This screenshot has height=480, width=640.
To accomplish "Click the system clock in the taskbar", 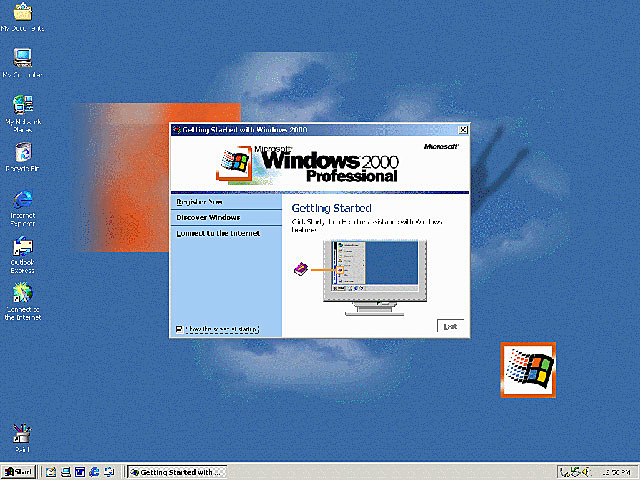I will (x=616, y=472).
